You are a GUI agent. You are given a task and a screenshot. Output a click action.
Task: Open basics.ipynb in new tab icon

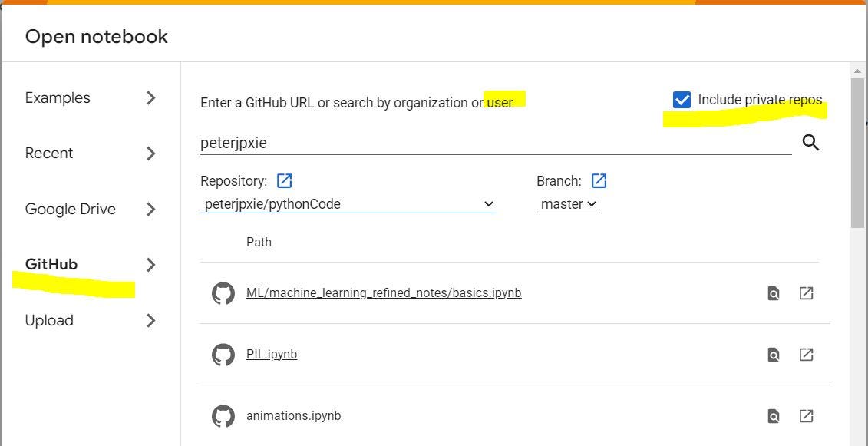pos(806,293)
